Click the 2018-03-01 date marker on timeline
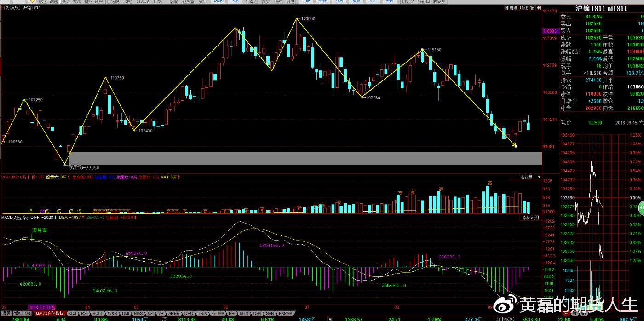 [42, 307]
